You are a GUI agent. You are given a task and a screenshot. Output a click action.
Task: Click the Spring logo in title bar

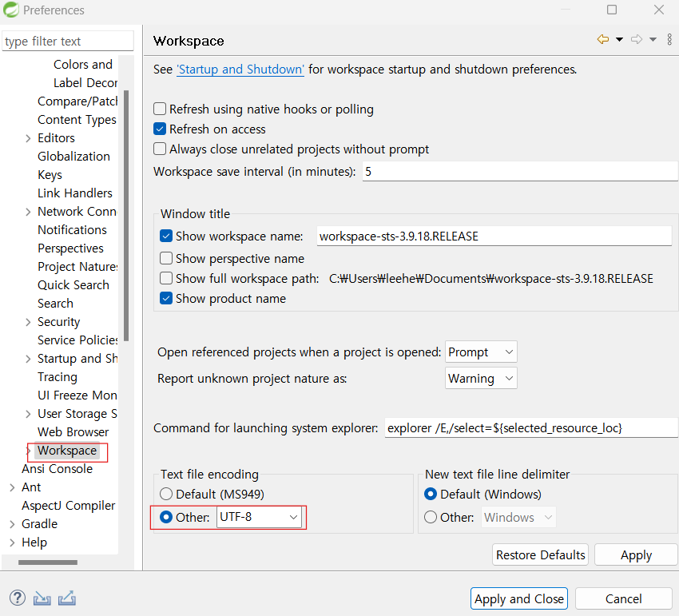11,10
